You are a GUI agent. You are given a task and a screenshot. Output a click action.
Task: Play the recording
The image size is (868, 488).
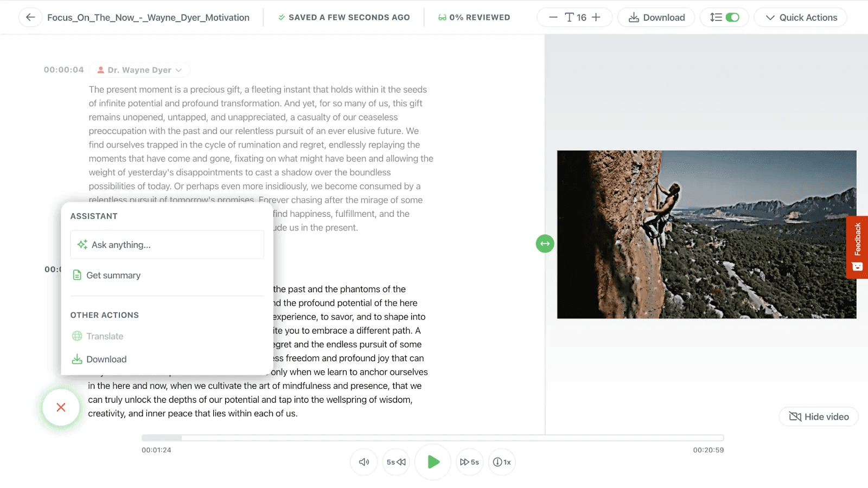click(433, 462)
